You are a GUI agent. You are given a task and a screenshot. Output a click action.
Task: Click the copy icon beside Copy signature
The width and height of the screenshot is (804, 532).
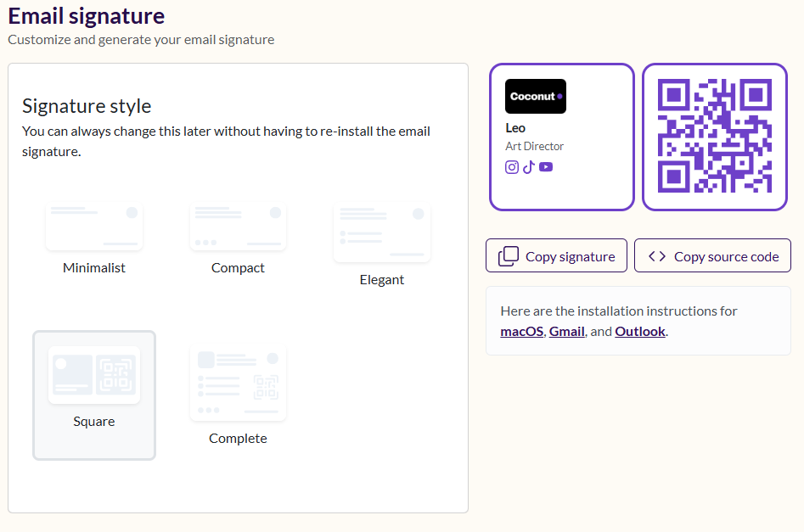[x=509, y=256]
